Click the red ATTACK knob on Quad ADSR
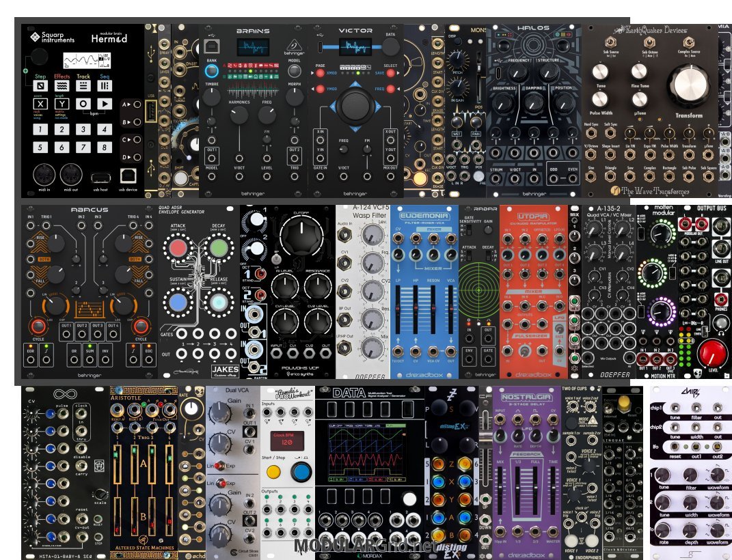This screenshot has width=732, height=560. [178, 248]
